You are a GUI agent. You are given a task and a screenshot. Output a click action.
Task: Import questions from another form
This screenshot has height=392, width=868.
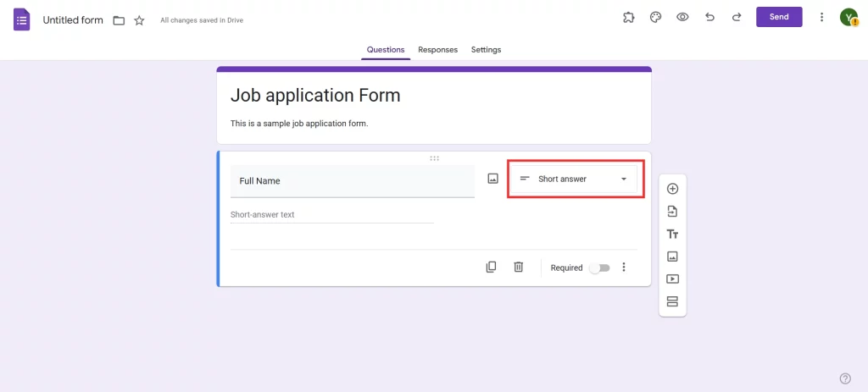(x=672, y=211)
